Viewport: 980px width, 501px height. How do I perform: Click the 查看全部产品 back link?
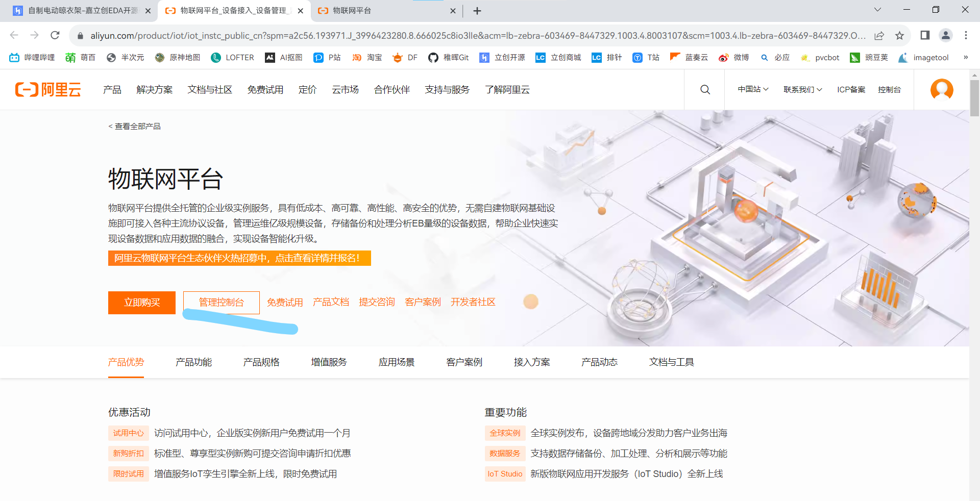pyautogui.click(x=135, y=127)
